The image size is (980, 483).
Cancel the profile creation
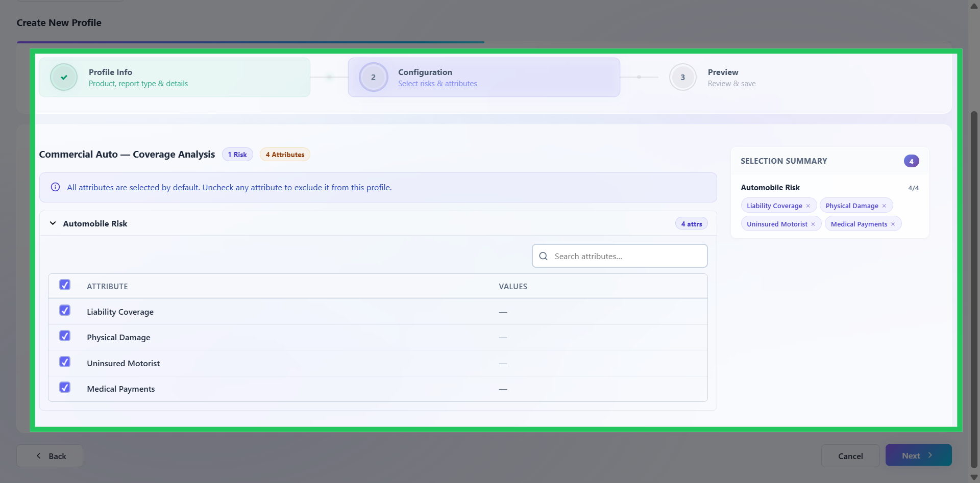click(850, 456)
